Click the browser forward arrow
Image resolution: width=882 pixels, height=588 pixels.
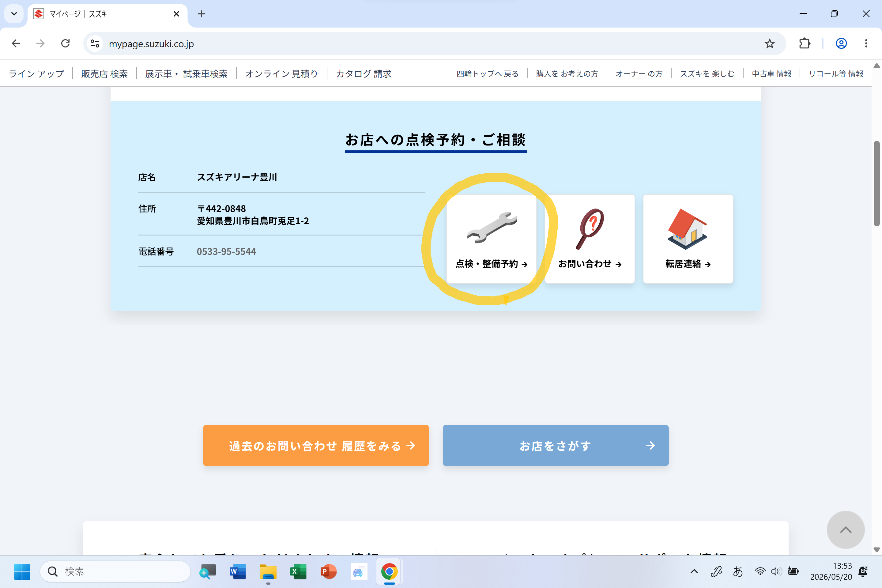[40, 43]
